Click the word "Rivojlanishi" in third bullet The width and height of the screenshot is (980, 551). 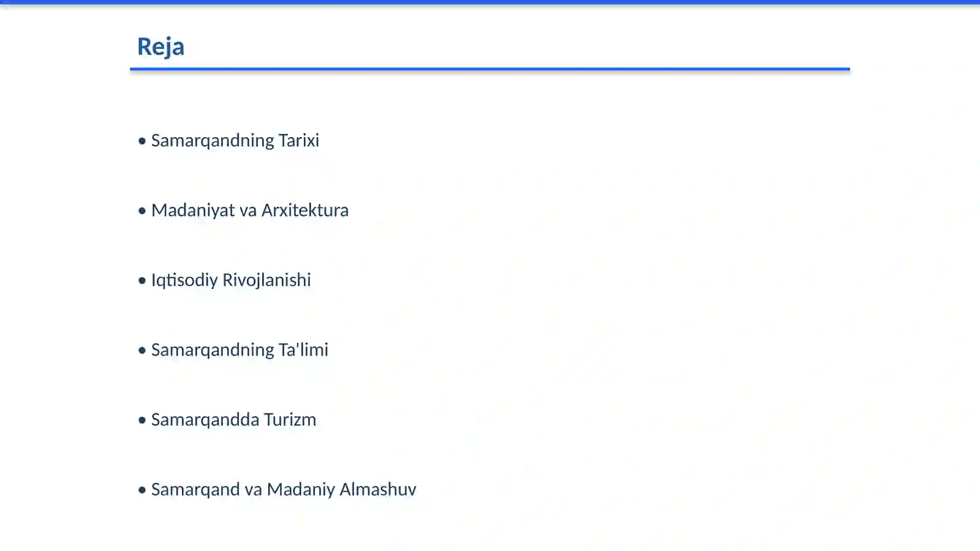pyautogui.click(x=266, y=280)
